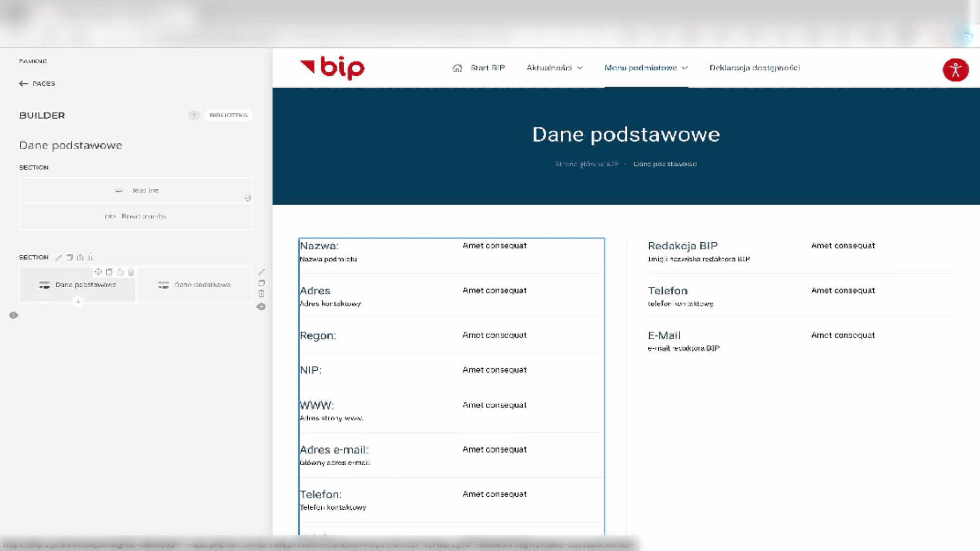
Task: Click the small icon right of the Headline block
Action: (248, 198)
